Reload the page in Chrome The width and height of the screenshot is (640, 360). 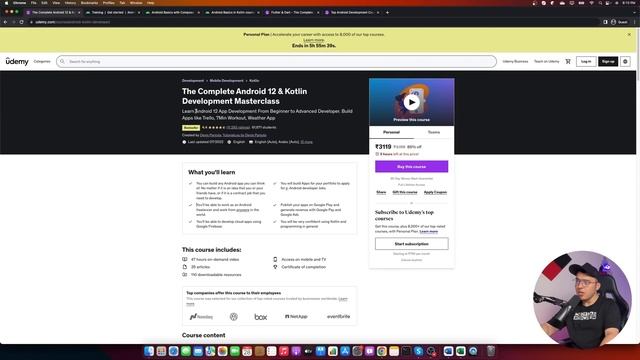(22, 22)
